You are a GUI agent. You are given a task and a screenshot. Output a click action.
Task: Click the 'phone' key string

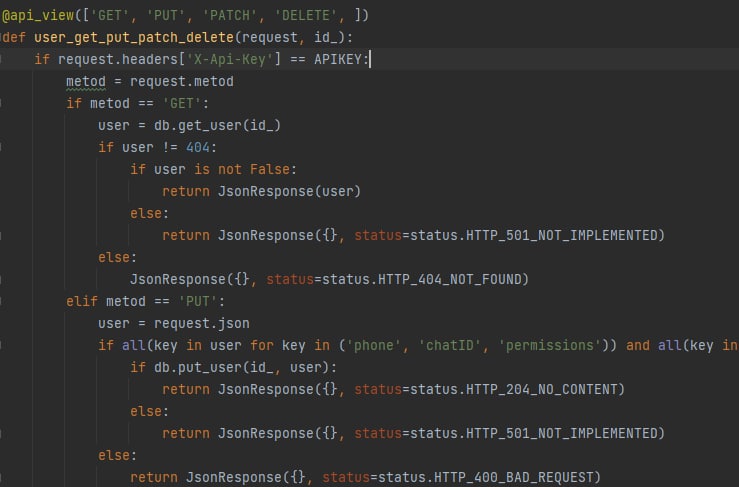(x=374, y=346)
